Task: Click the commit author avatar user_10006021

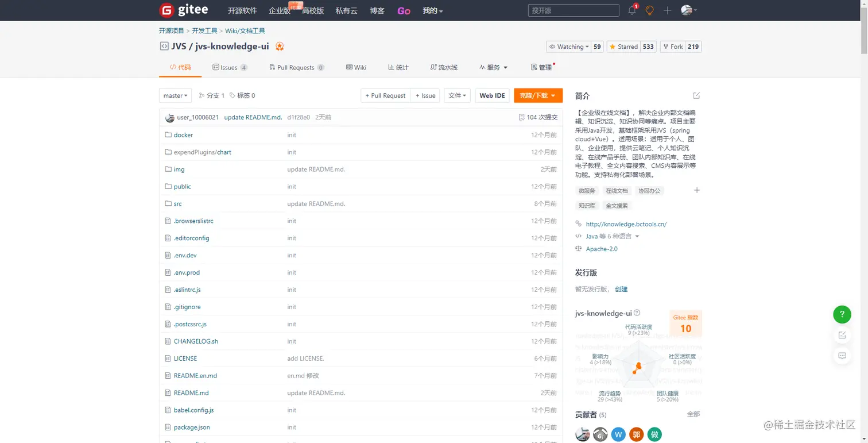Action: [x=170, y=117]
